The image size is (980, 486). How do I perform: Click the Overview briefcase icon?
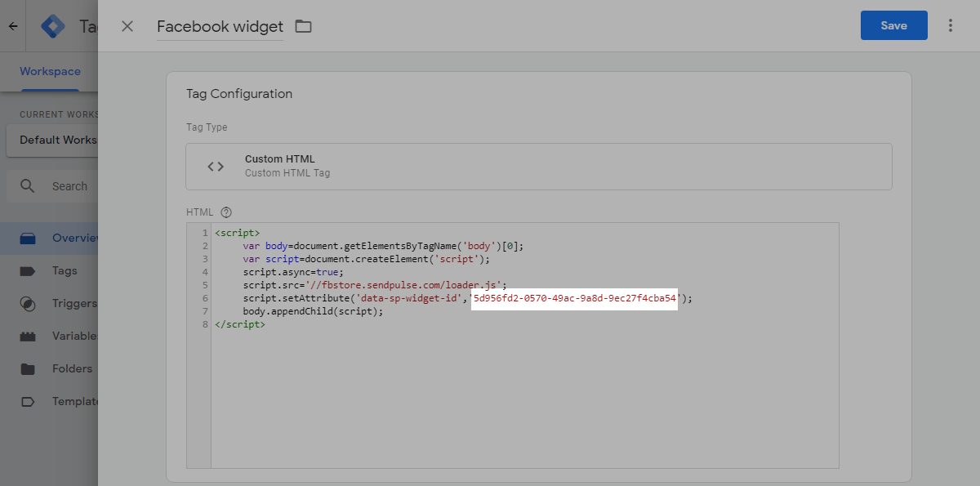[28, 239]
